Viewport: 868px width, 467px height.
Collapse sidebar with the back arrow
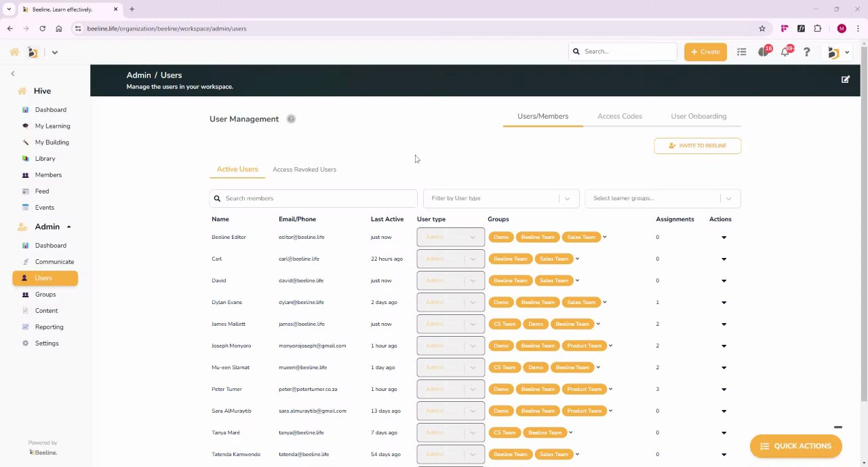pyautogui.click(x=12, y=73)
